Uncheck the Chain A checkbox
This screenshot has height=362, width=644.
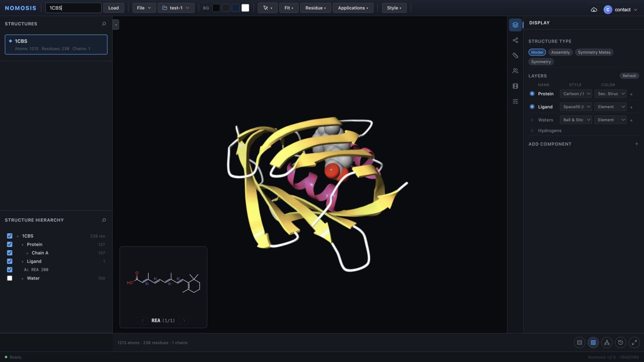click(x=10, y=253)
